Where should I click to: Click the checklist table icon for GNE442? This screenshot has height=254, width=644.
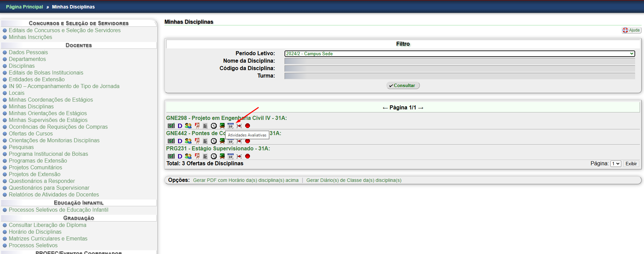(171, 141)
